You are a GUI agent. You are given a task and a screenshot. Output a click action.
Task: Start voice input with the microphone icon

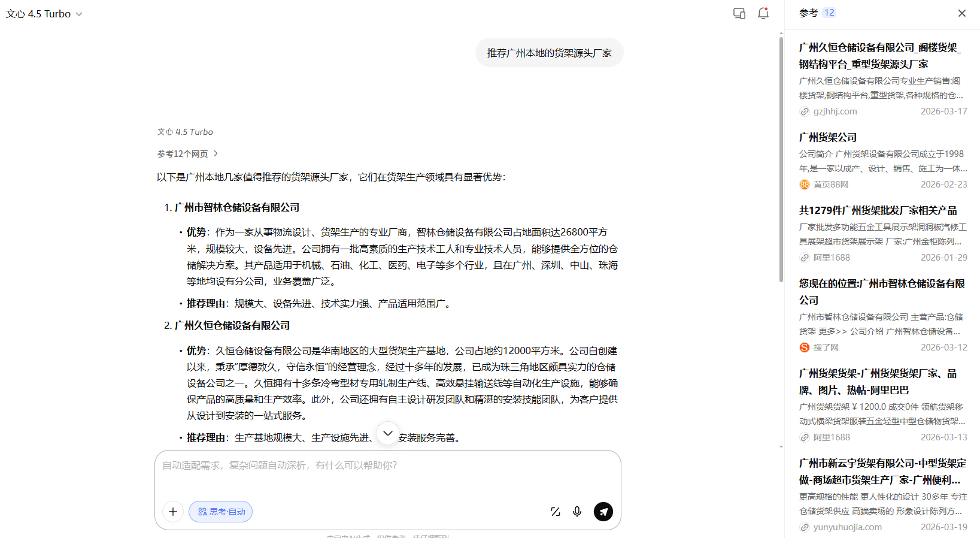tap(577, 512)
